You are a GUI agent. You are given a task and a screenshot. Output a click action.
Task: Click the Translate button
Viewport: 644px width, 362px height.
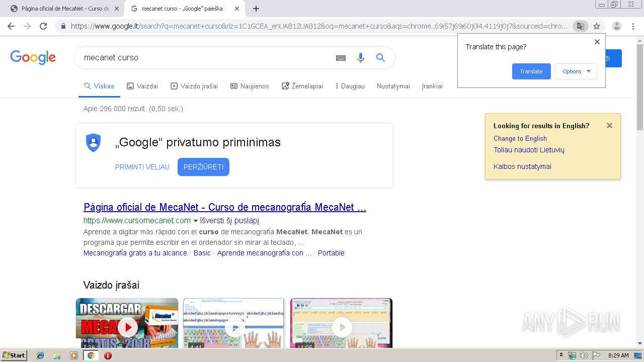tap(531, 71)
